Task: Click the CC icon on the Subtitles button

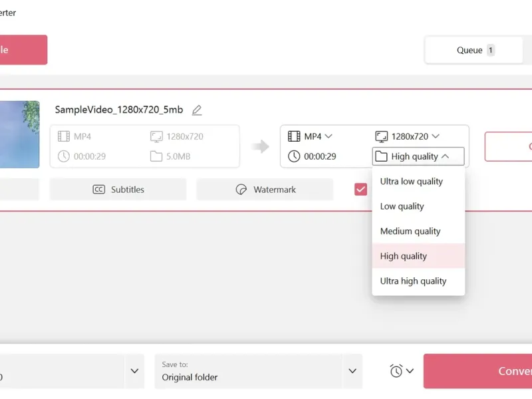Action: [x=98, y=190]
